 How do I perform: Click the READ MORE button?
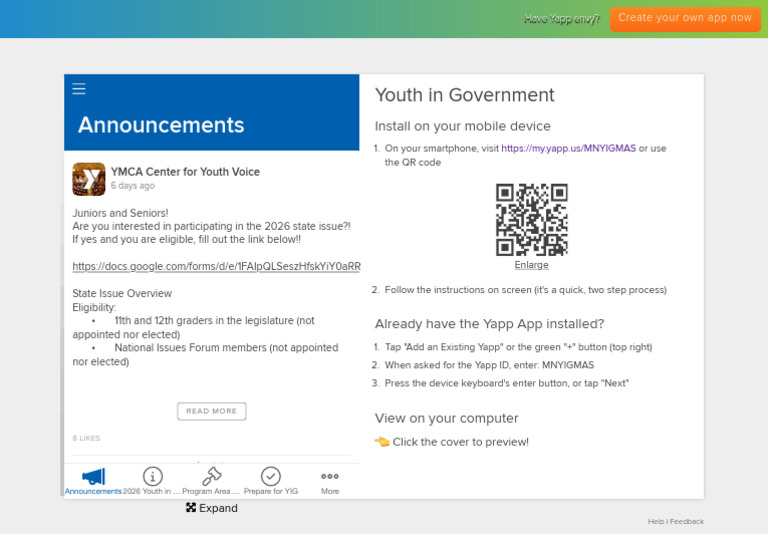click(212, 411)
